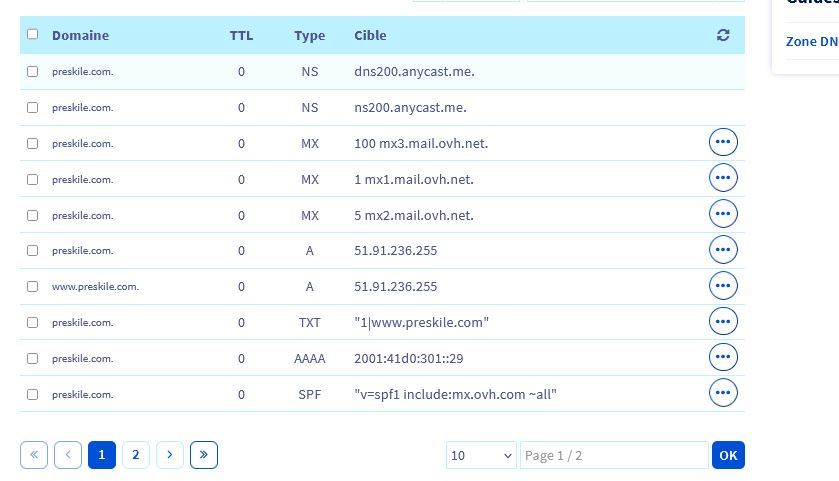Open actions menu for www.preskile.com A record

pos(723,286)
